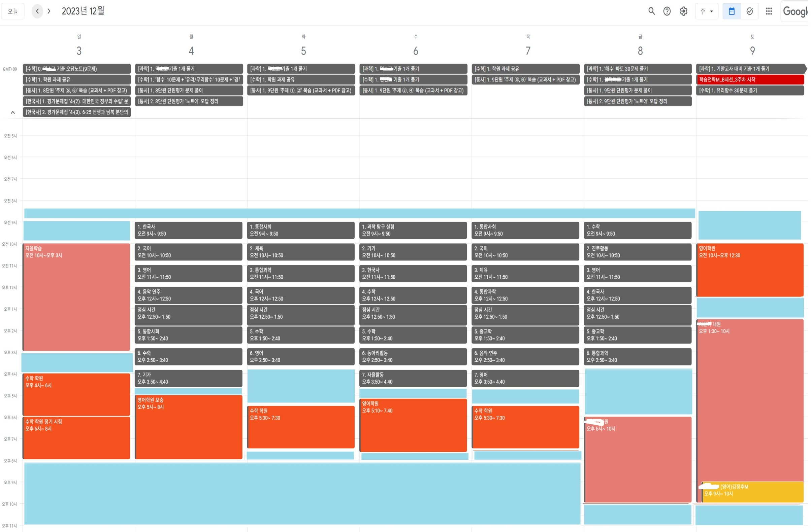This screenshot has height=532, width=811.
Task: Select Wednesday date 6 header
Action: (x=416, y=51)
